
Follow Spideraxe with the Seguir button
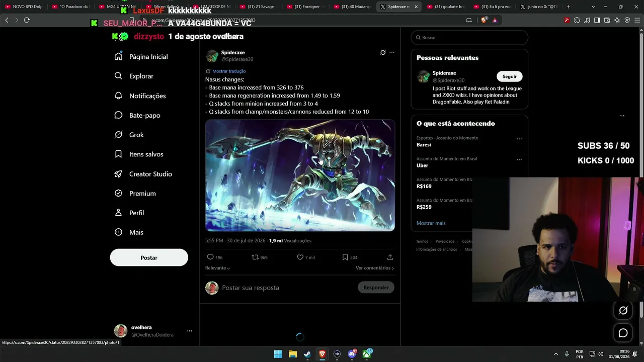(510, 76)
